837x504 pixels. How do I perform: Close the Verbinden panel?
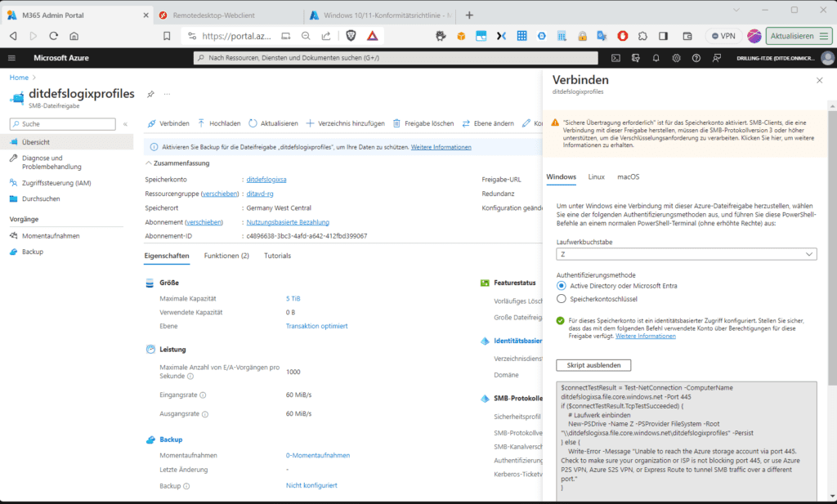tap(819, 80)
